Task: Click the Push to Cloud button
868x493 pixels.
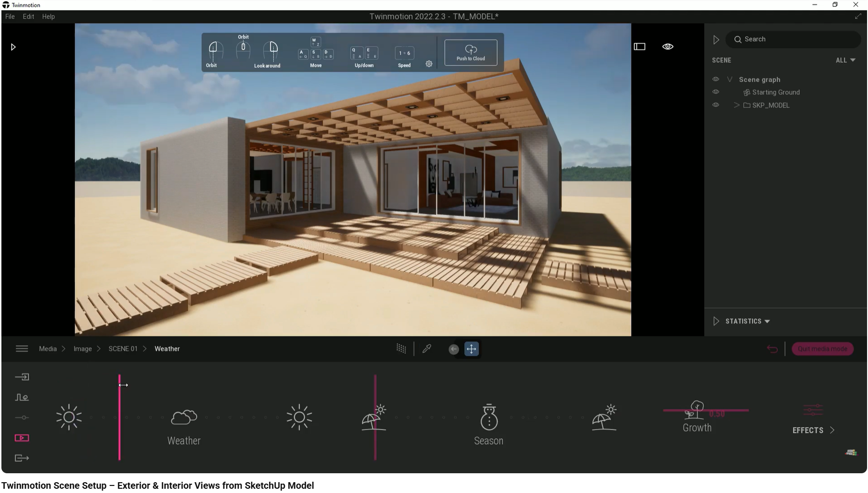Action: [470, 53]
